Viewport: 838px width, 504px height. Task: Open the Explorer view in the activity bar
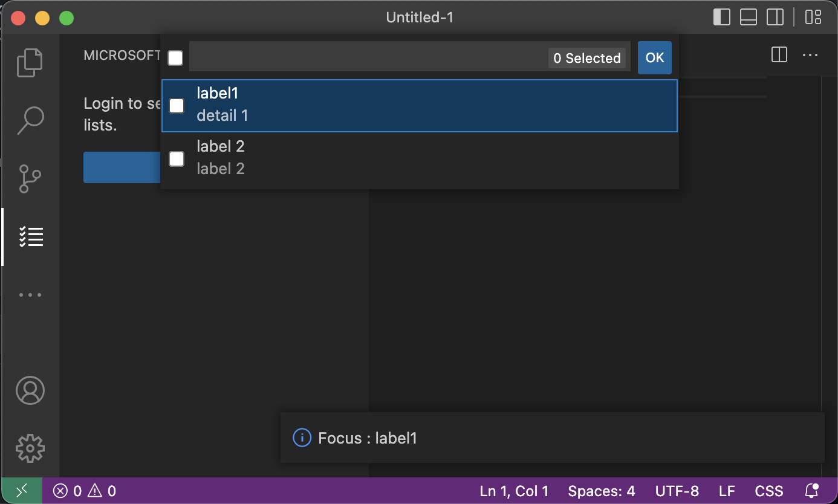point(30,62)
